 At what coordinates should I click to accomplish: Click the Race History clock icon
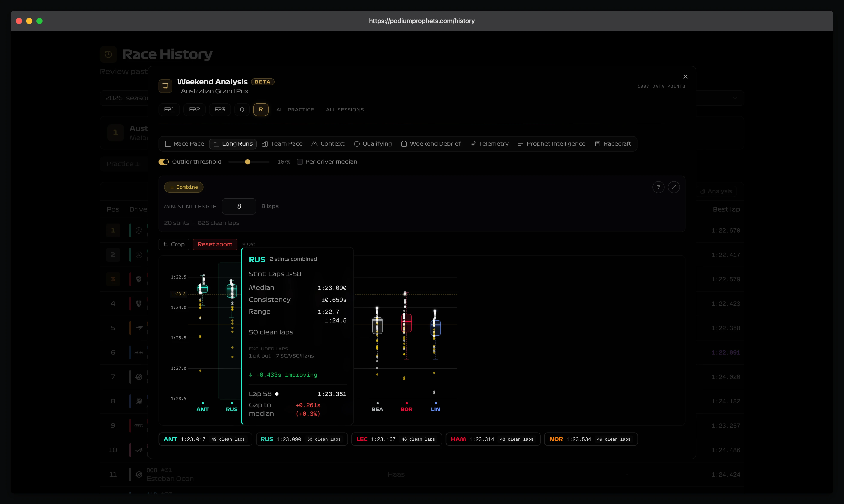(x=108, y=54)
